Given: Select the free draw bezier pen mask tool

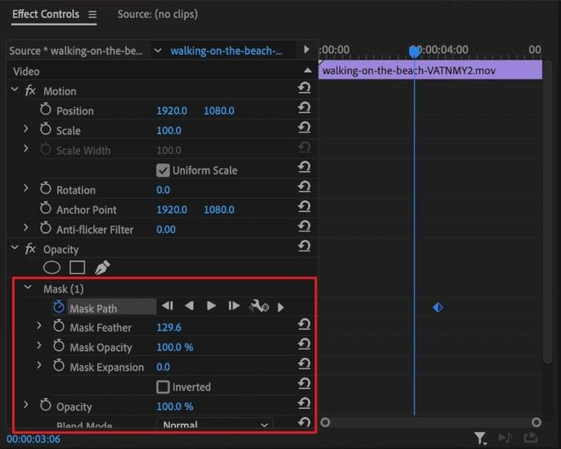Looking at the screenshot, I should coord(102,268).
